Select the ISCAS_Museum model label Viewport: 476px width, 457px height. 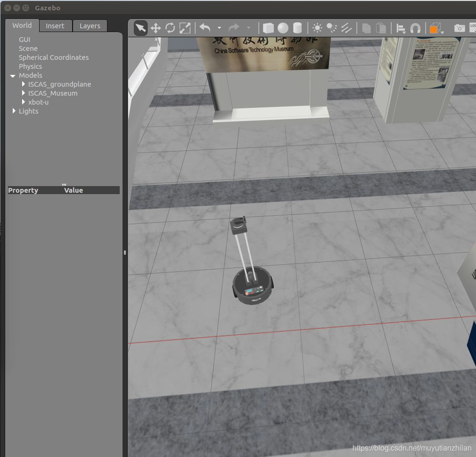point(53,93)
